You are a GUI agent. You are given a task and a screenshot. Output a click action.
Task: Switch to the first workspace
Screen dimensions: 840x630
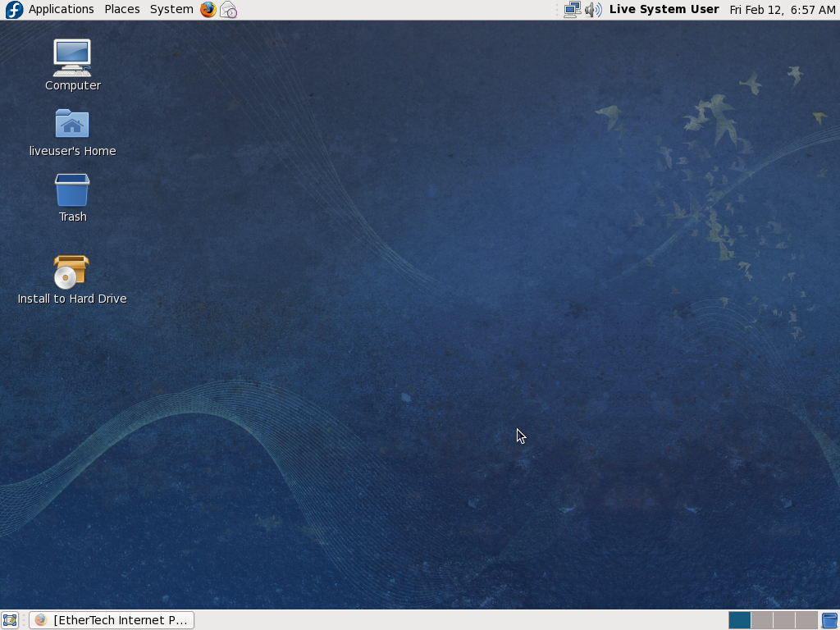click(x=739, y=620)
